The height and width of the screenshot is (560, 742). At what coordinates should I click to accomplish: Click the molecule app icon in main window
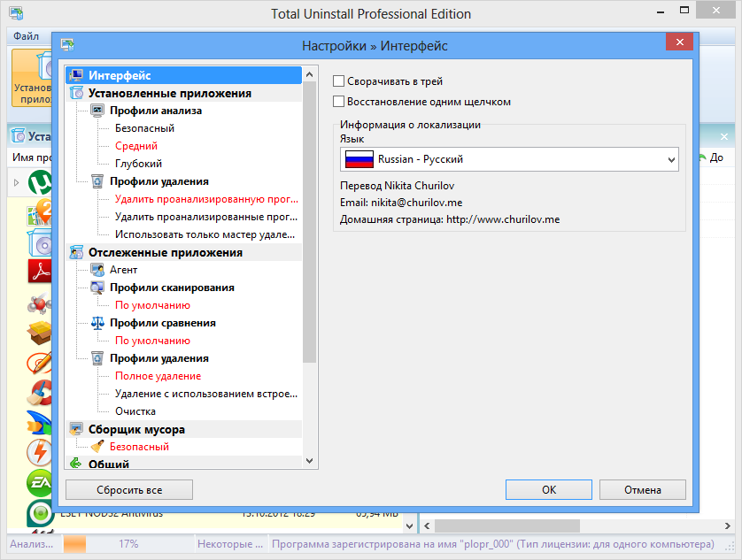[40, 303]
